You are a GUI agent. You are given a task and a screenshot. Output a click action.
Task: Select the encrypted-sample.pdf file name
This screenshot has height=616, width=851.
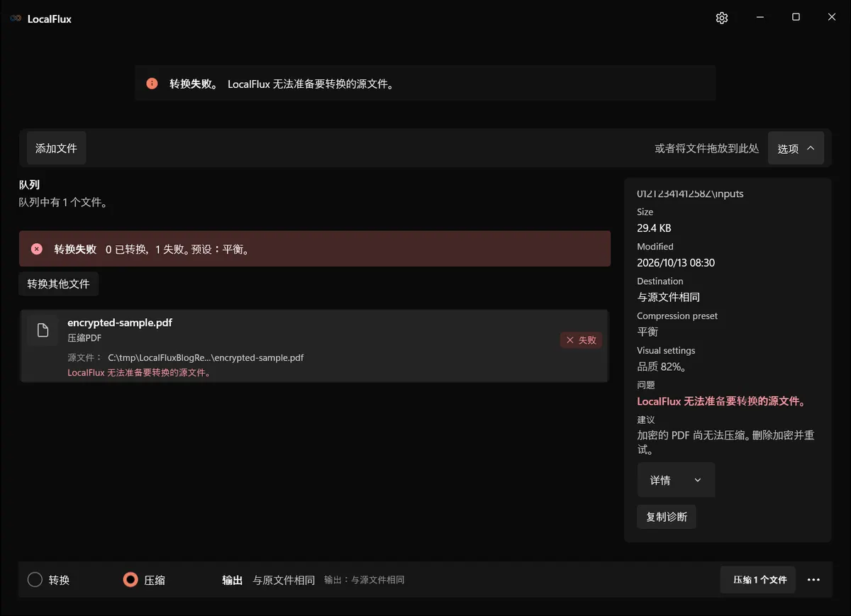tap(120, 323)
